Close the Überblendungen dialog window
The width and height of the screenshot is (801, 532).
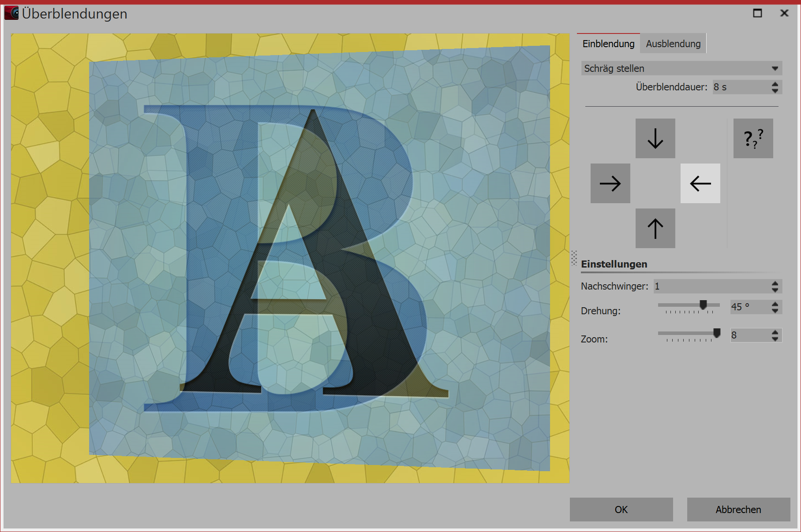784,13
